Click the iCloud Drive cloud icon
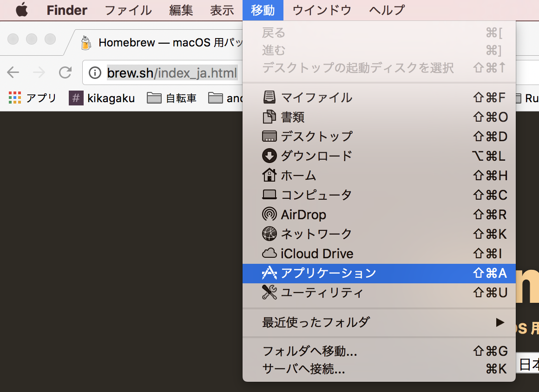The height and width of the screenshot is (392, 539). pyautogui.click(x=269, y=254)
